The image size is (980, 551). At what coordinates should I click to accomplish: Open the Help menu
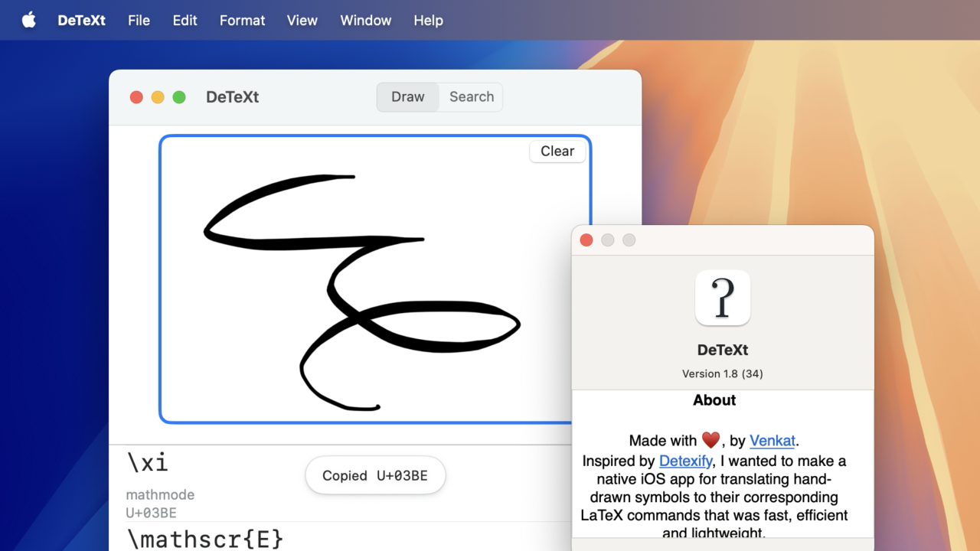point(428,21)
